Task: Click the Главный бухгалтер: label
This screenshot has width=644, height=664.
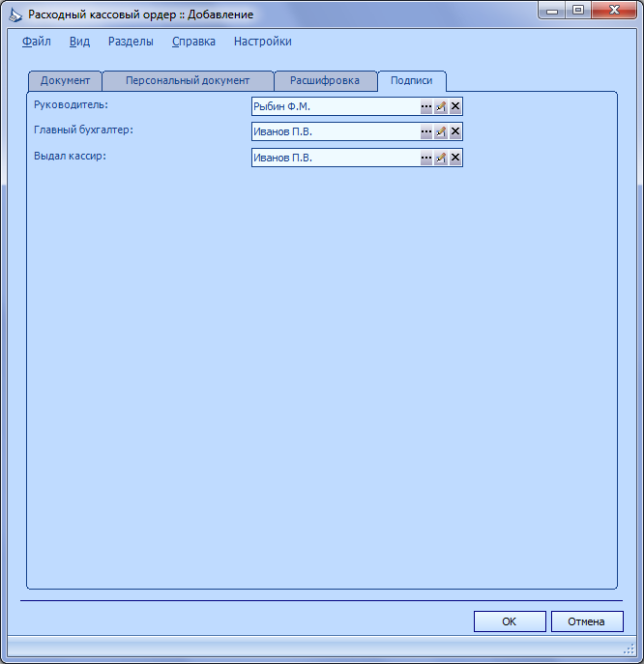Action: pyautogui.click(x=83, y=130)
